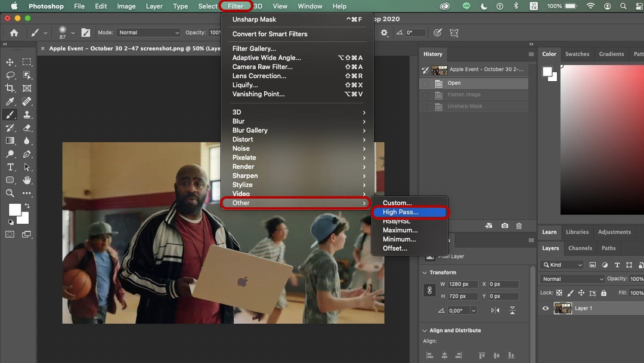Pick the Crop tool in toolbar
Viewport: 644px width, 363px height.
[x=10, y=88]
